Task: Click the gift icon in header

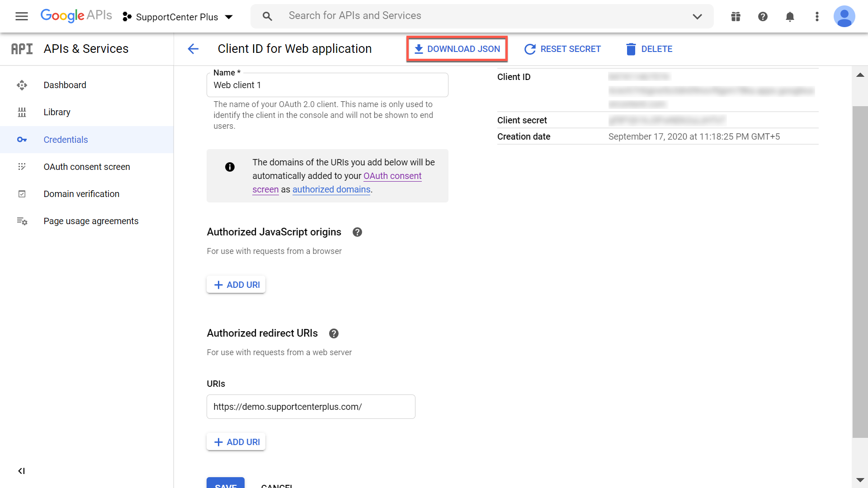Action: [736, 17]
